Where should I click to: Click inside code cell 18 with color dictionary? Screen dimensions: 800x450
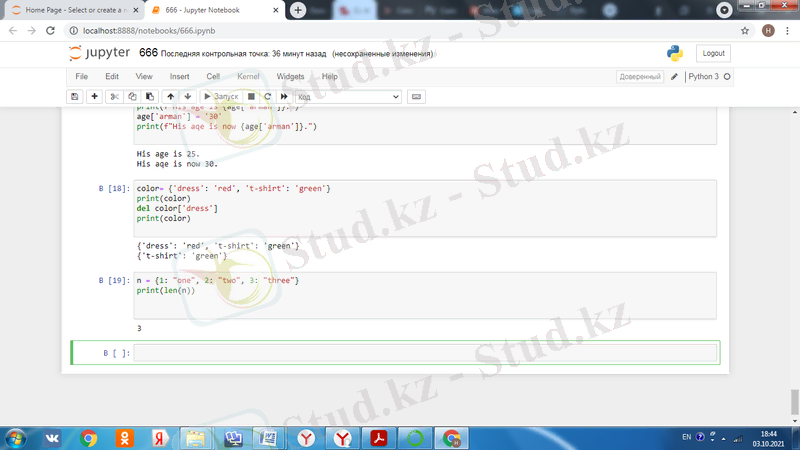point(425,208)
